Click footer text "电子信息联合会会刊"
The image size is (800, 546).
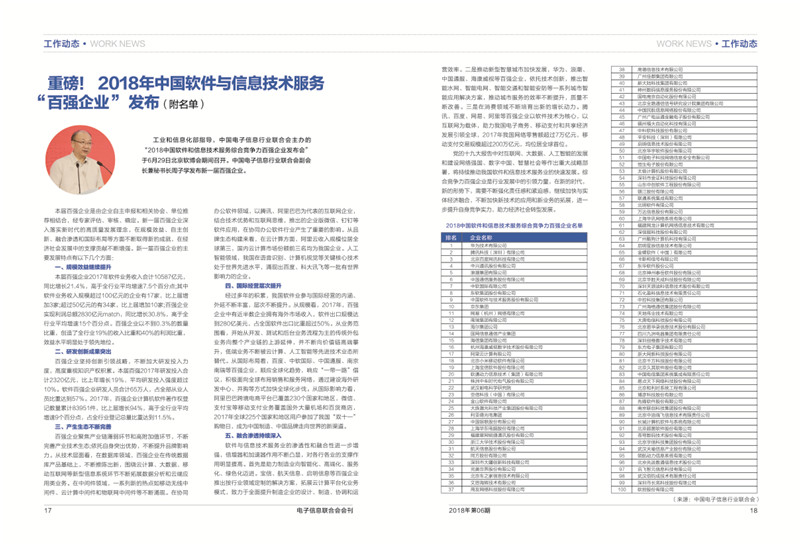tap(324, 510)
